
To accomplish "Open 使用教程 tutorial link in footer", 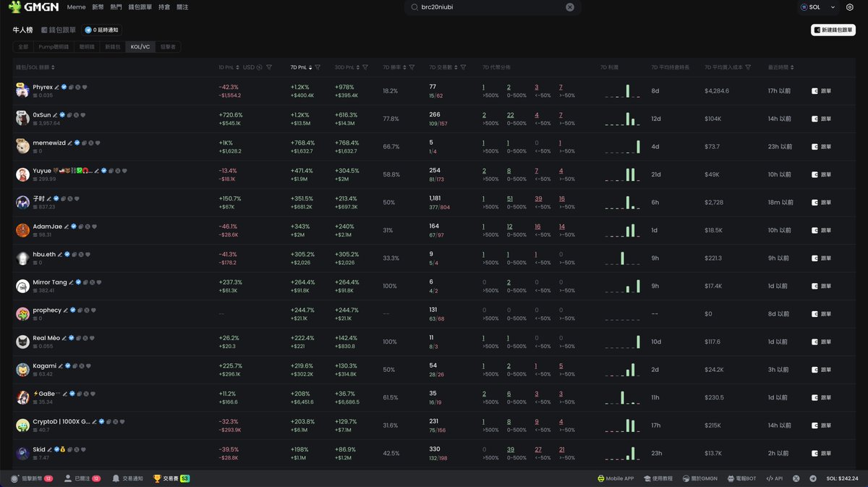I will coord(658,478).
